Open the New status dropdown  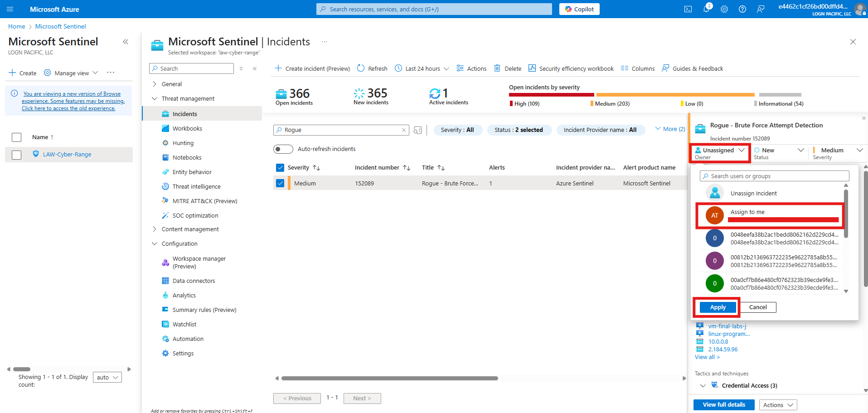click(779, 153)
